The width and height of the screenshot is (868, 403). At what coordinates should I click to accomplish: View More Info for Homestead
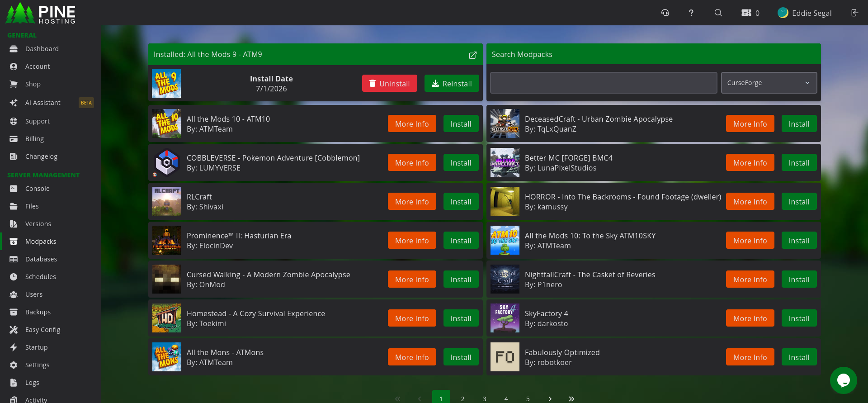coord(412,318)
